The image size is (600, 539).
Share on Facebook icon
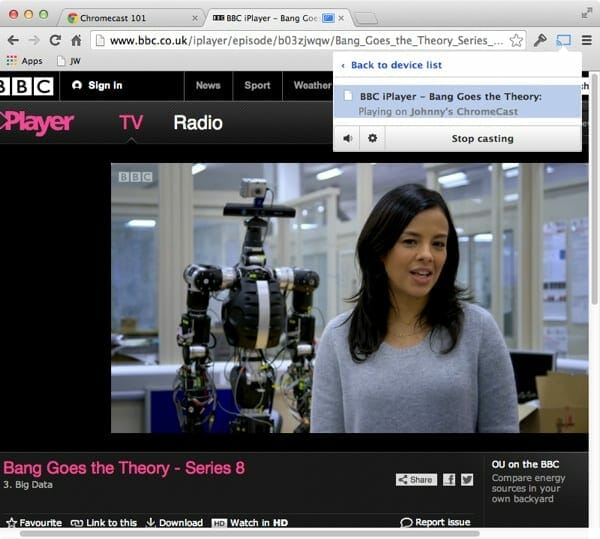(449, 479)
